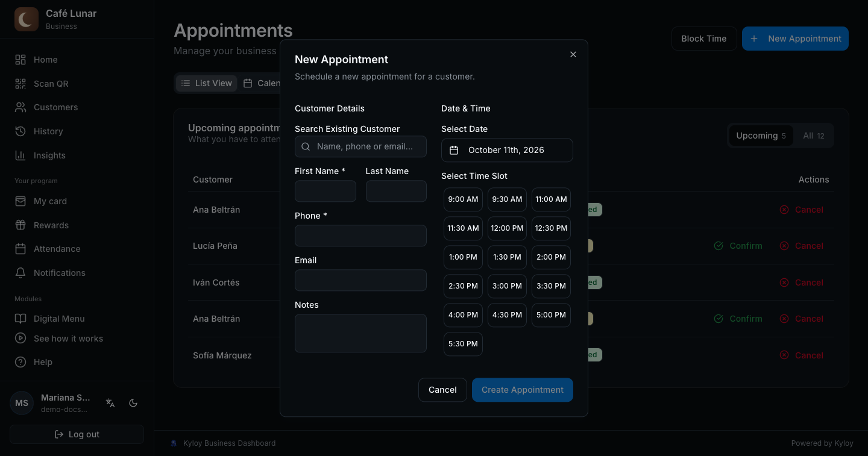Open the Mariana S. user avatar
Viewport: 868px width, 456px height.
click(22, 403)
